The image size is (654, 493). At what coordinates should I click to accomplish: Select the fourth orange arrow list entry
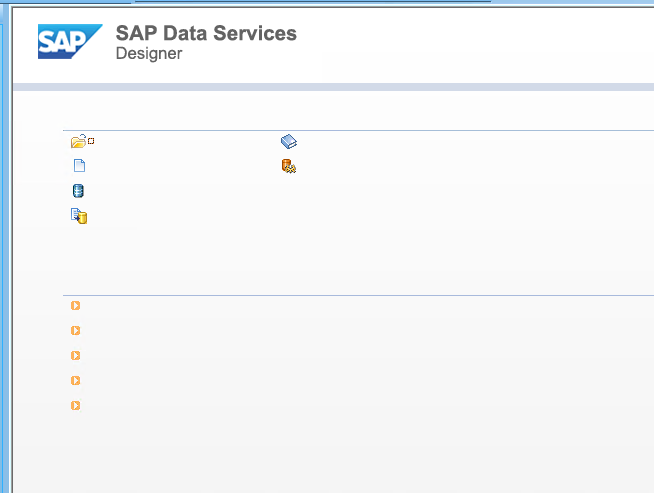click(75, 381)
